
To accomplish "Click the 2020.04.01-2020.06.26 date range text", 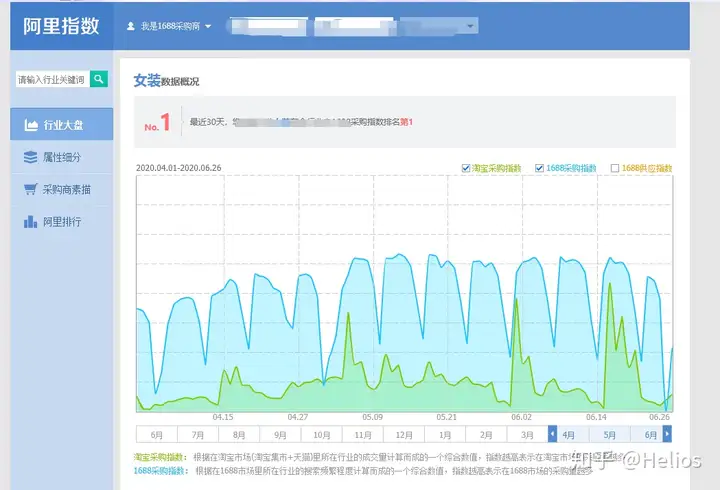I will pos(179,168).
